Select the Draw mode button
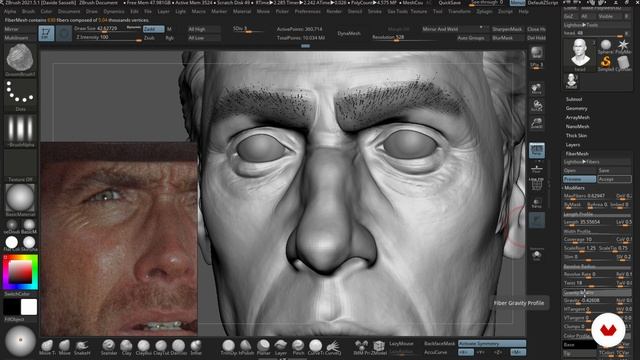This screenshot has width=640, height=360. click(x=64, y=33)
